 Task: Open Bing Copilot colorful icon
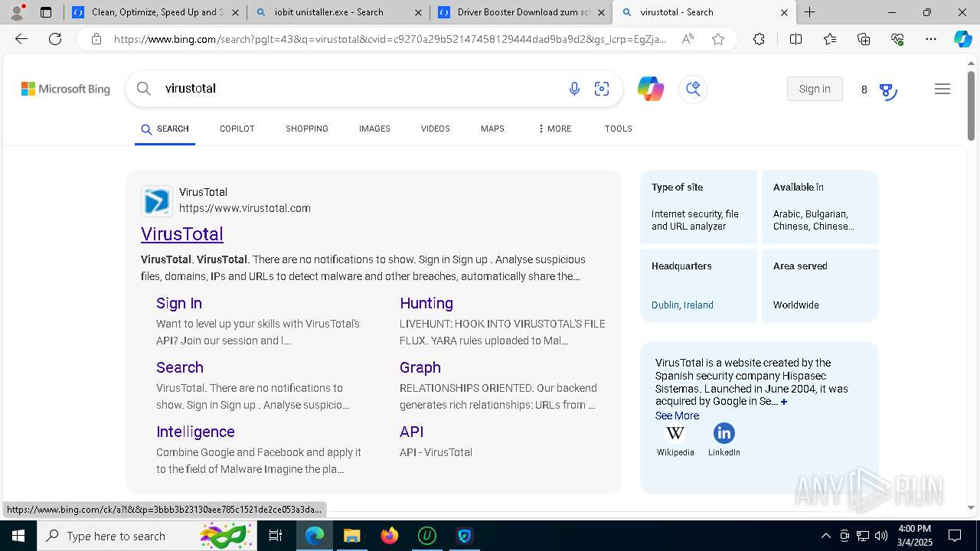651,89
